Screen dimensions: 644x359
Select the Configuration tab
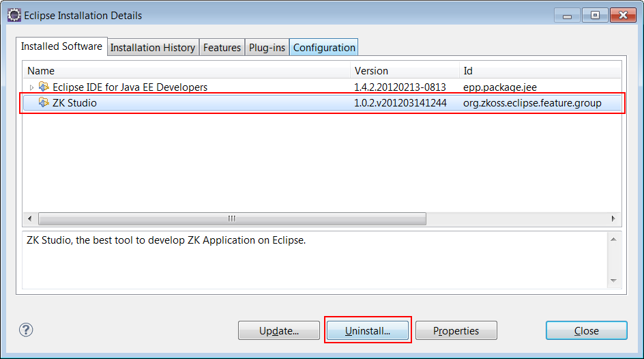click(x=324, y=47)
